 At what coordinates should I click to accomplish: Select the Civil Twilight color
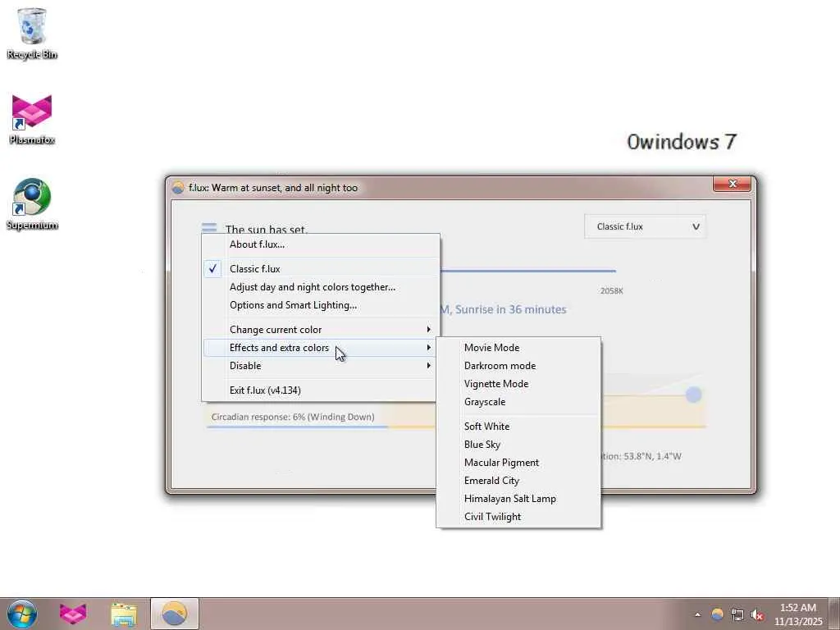(x=518, y=517)
